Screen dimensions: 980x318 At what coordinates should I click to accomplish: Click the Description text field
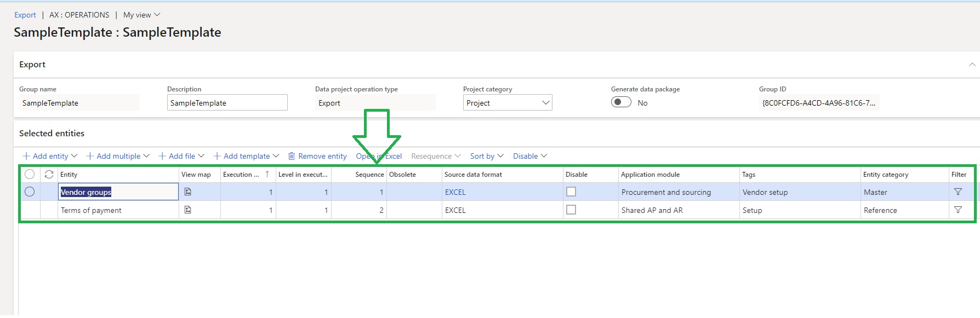click(x=227, y=103)
